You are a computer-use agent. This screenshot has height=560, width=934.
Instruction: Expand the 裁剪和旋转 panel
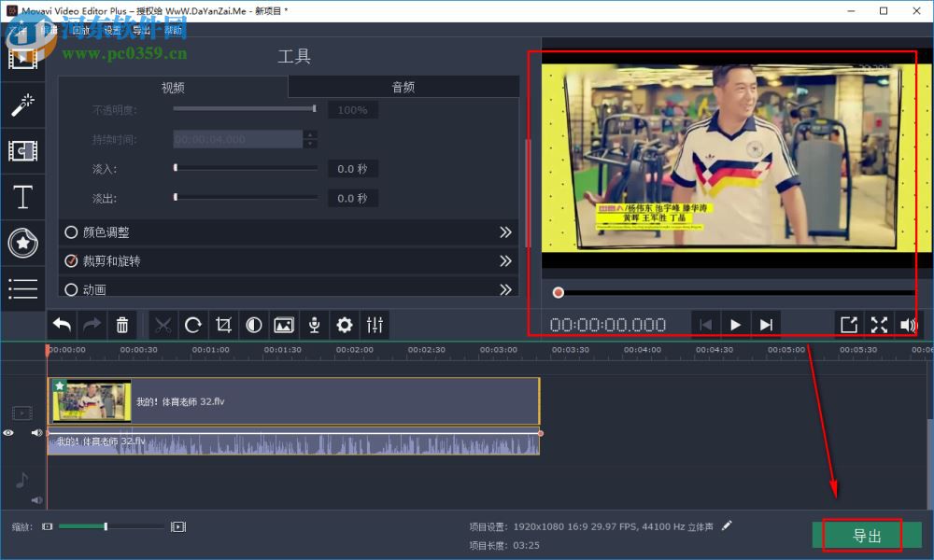click(x=505, y=260)
